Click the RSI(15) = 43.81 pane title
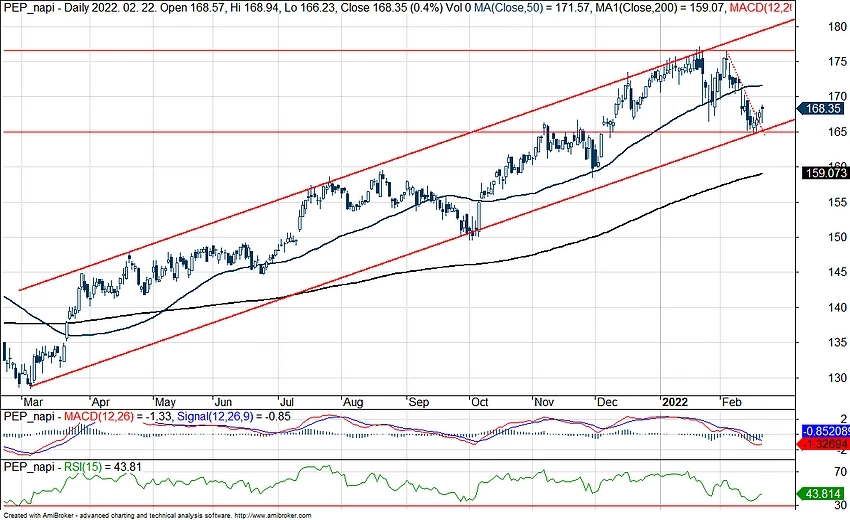Image resolution: width=850 pixels, height=520 pixels. point(103,467)
